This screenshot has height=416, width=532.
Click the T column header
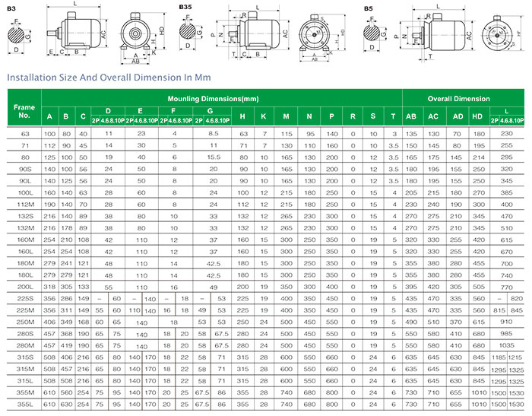click(x=393, y=116)
